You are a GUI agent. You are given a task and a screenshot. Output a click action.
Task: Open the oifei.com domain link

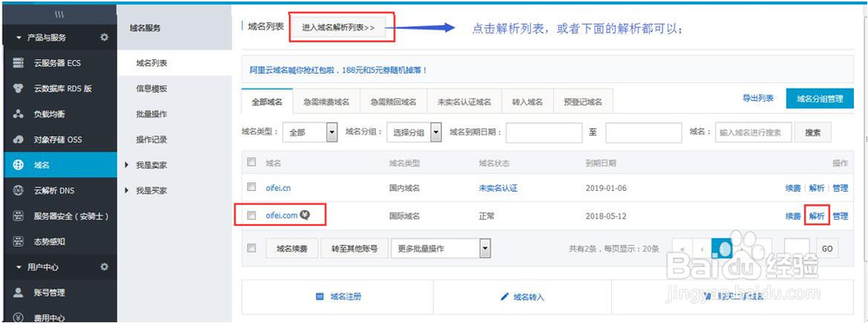tap(282, 215)
